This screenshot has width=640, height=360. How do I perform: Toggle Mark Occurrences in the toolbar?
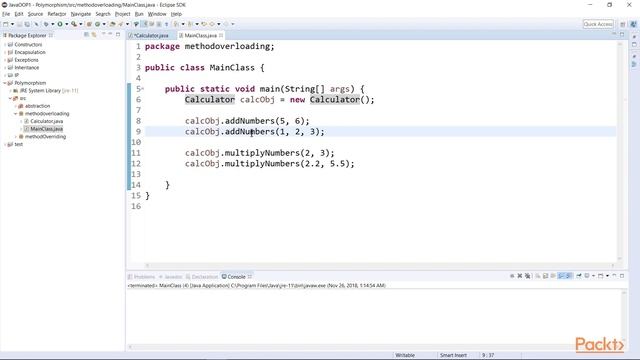(x=145, y=24)
